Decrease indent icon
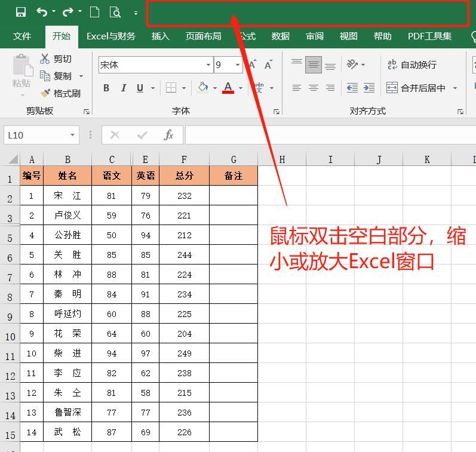 coord(352,88)
